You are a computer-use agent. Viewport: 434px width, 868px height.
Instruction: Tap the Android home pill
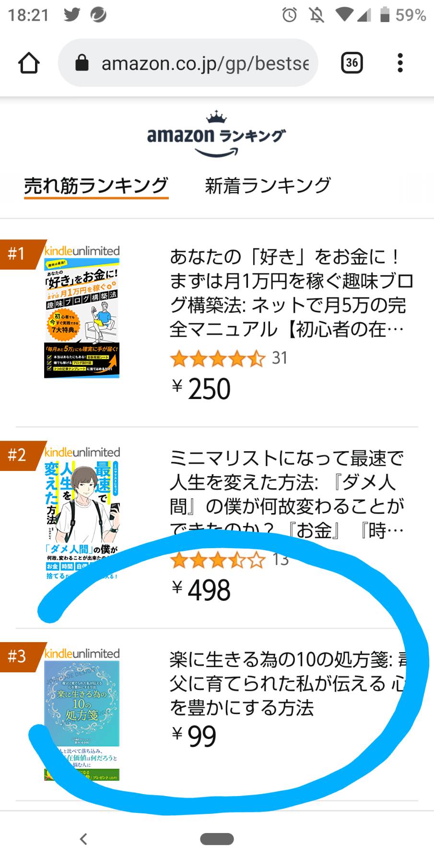[217, 839]
